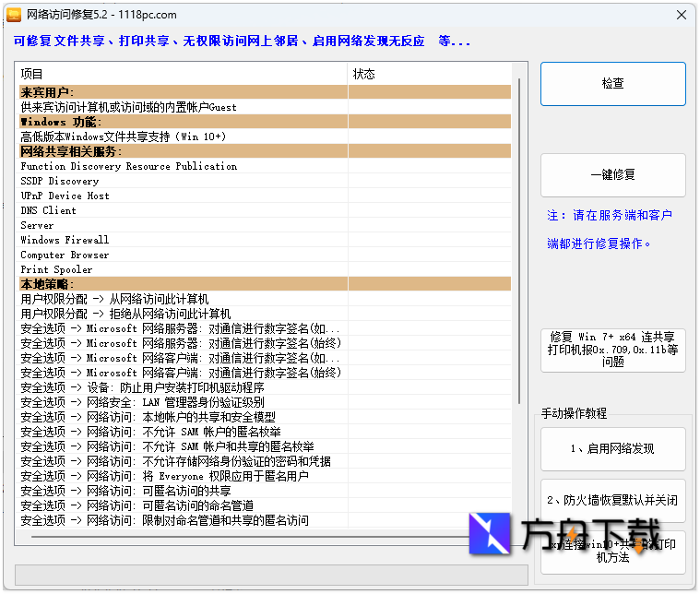Select the Server service row
This screenshot has width=700, height=594.
tap(265, 225)
